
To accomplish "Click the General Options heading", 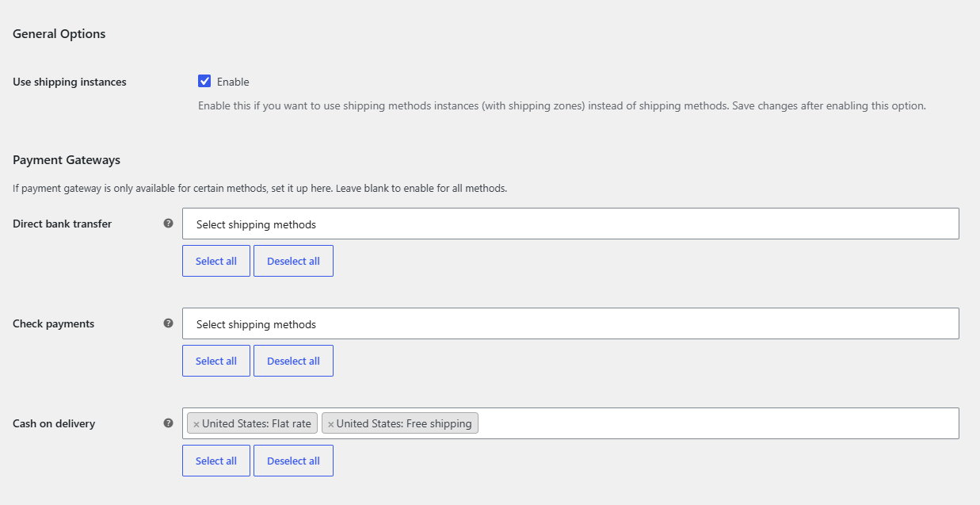I will 59,34.
